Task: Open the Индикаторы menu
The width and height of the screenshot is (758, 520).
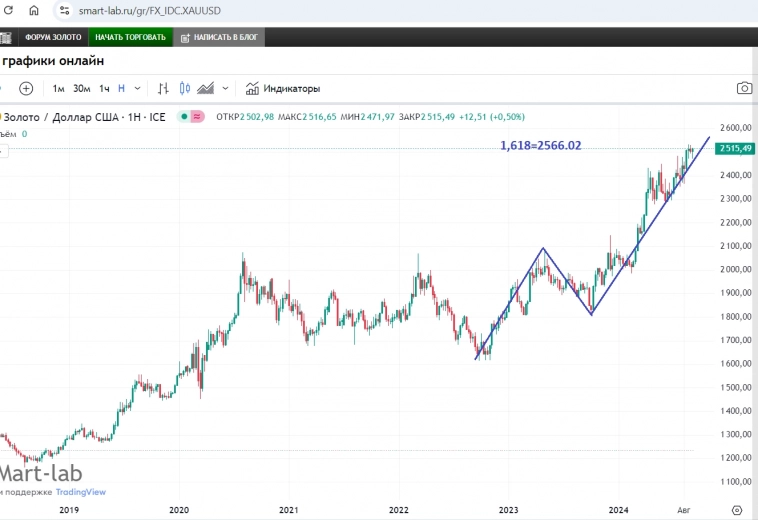Action: [283, 88]
